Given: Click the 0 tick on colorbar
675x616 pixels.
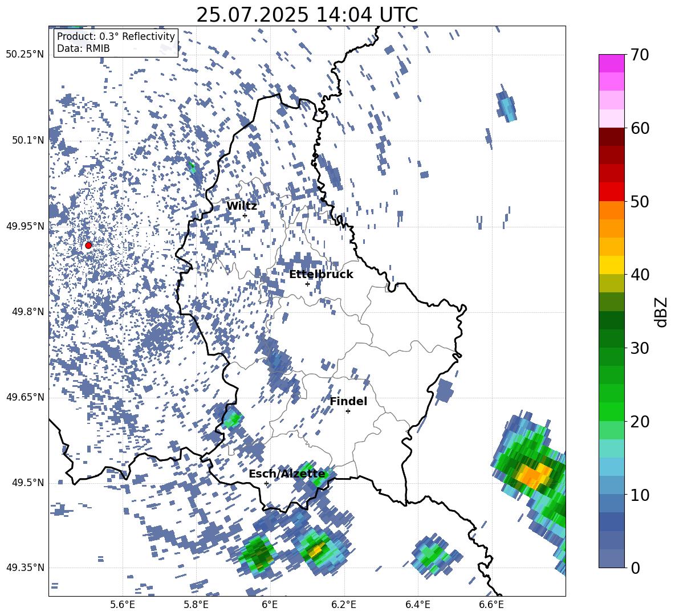Looking at the screenshot, I should (635, 568).
